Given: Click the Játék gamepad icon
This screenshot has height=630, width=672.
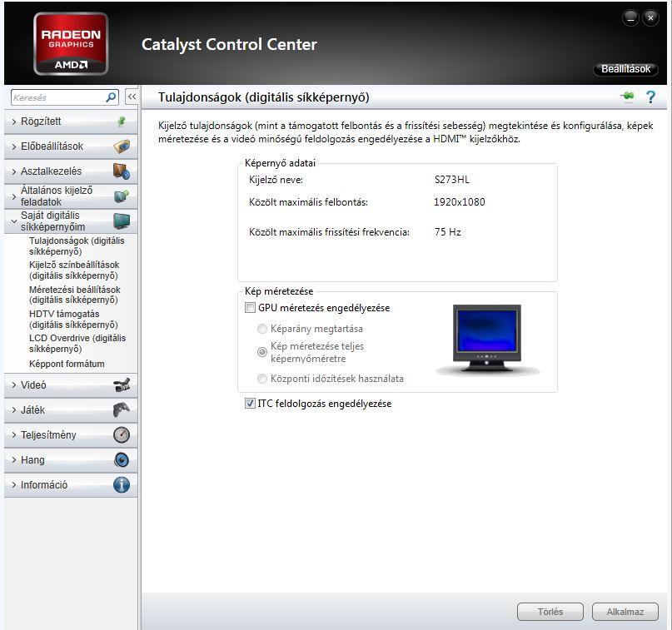Looking at the screenshot, I should [122, 409].
